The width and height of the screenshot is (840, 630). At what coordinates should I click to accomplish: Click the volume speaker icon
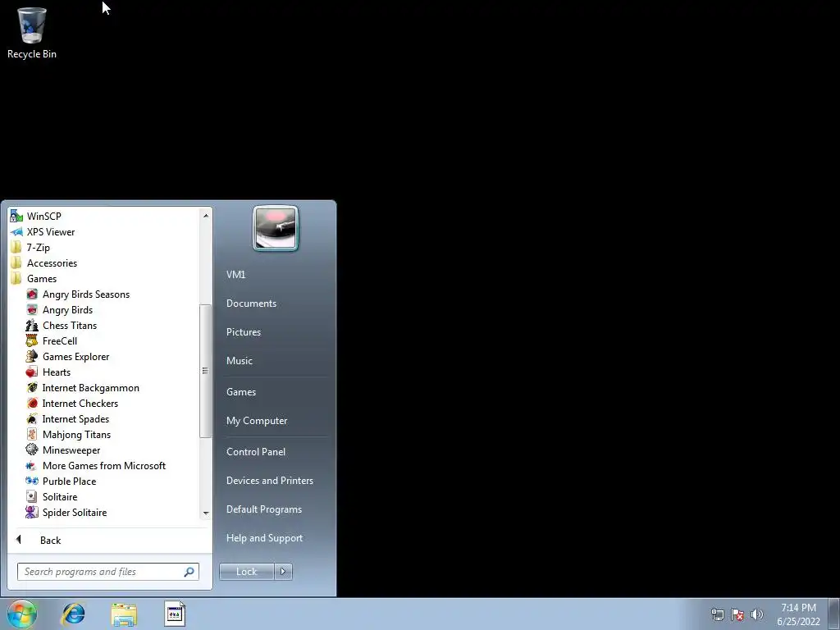pyautogui.click(x=757, y=614)
